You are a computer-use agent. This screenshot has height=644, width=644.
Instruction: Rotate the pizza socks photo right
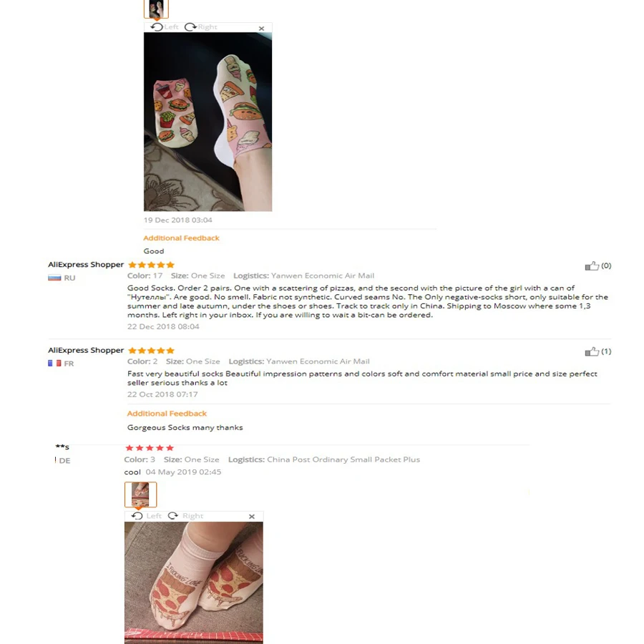point(185,516)
